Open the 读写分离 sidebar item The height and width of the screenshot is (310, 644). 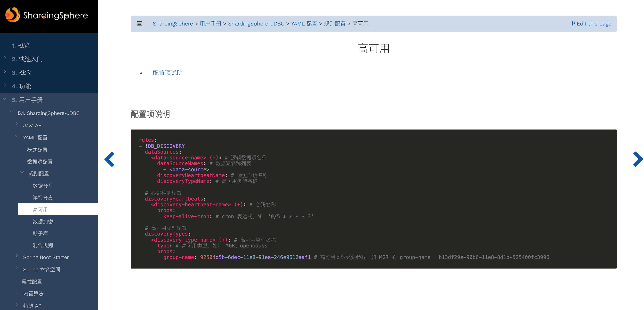[x=43, y=198]
